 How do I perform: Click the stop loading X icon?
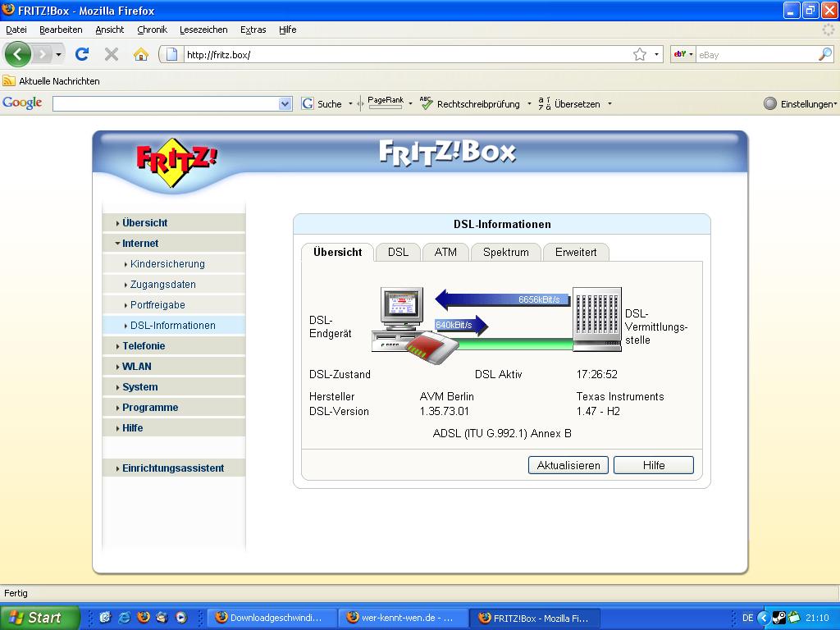tap(112, 54)
